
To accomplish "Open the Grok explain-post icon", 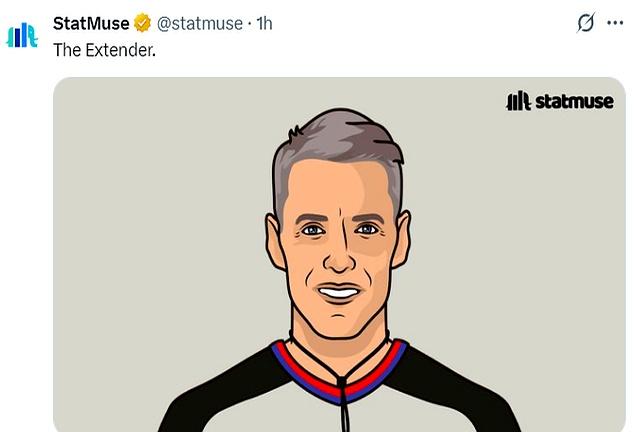I will point(585,22).
